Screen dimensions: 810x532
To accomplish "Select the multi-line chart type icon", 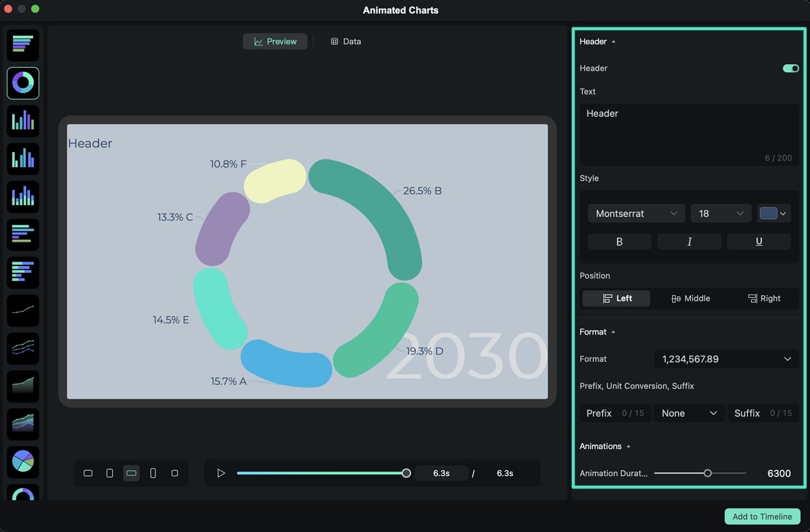I will click(x=22, y=348).
